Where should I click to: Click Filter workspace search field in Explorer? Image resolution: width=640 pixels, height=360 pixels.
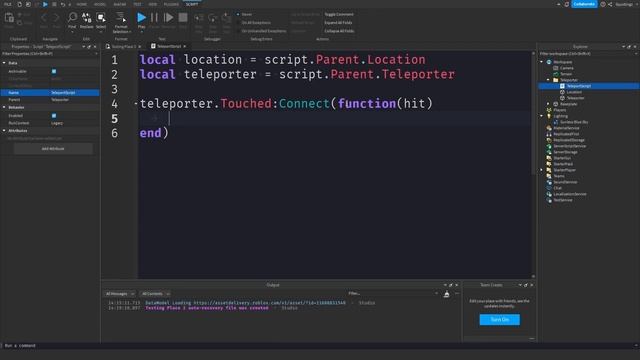point(587,54)
